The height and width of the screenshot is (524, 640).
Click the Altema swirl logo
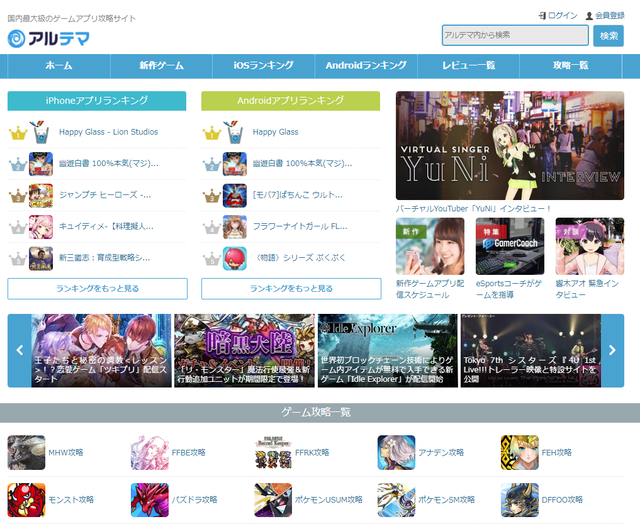coord(16,39)
